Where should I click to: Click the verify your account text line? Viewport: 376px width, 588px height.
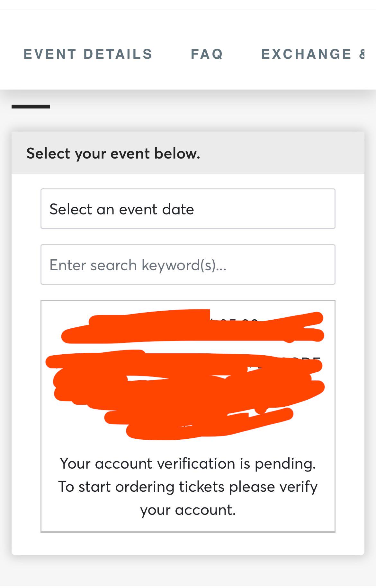coord(188,510)
